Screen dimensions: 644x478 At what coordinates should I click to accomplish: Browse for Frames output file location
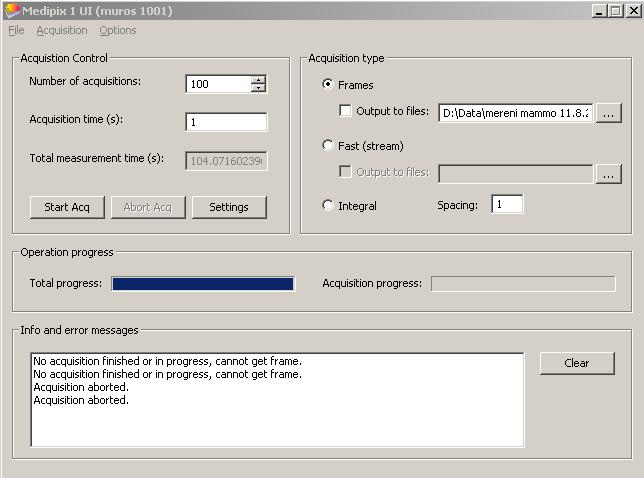609,113
